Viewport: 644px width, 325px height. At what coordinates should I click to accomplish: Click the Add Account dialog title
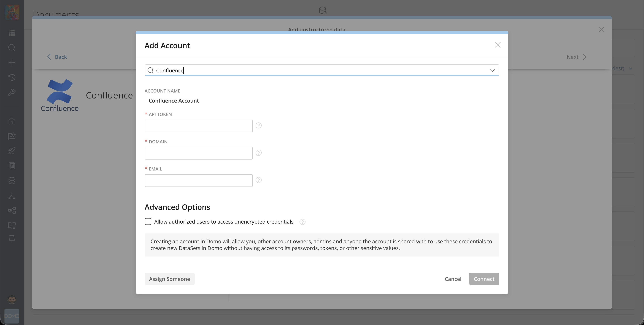click(167, 45)
